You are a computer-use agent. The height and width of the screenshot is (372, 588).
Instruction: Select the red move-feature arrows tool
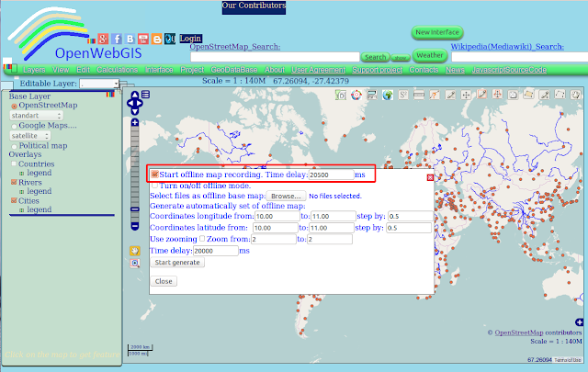pyautogui.click(x=497, y=95)
